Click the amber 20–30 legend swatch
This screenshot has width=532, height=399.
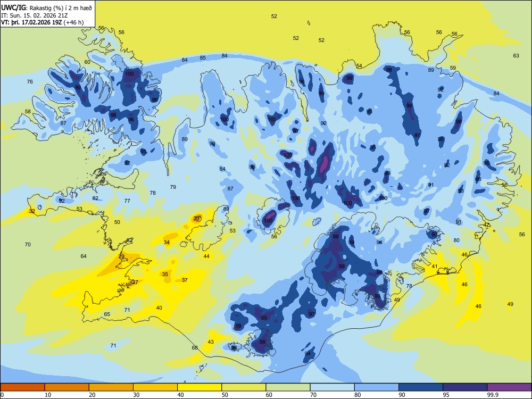111,387
